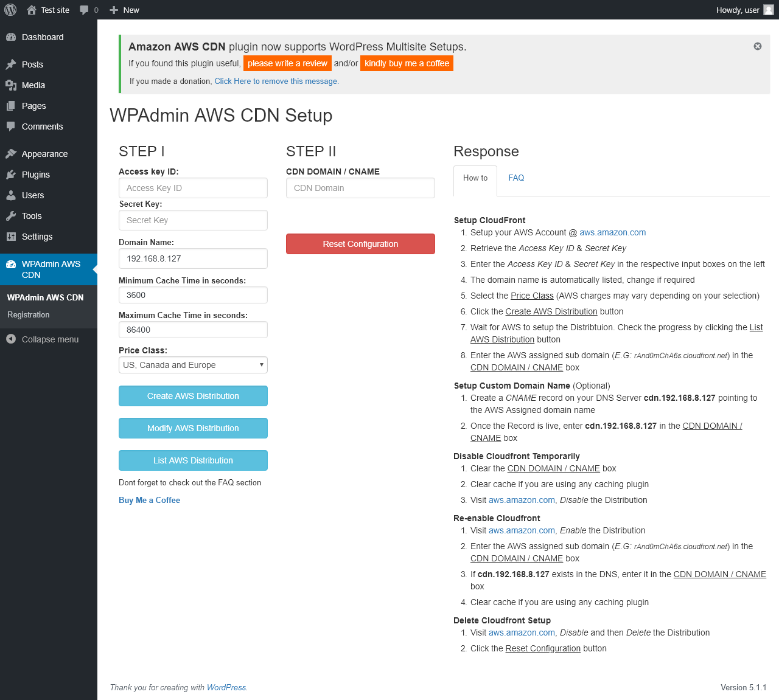Image resolution: width=779 pixels, height=700 pixels.
Task: Open the Settings menu item
Action: point(37,237)
